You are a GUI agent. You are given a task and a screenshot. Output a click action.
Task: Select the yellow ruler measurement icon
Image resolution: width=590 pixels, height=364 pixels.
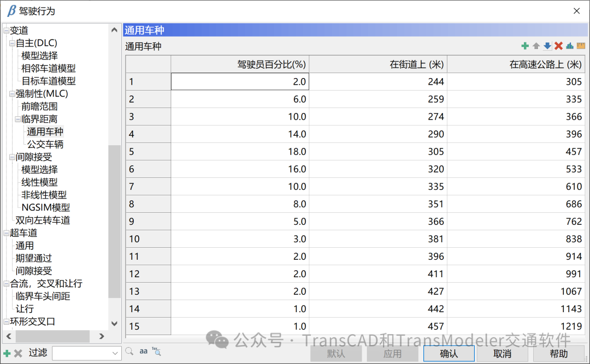pos(582,46)
